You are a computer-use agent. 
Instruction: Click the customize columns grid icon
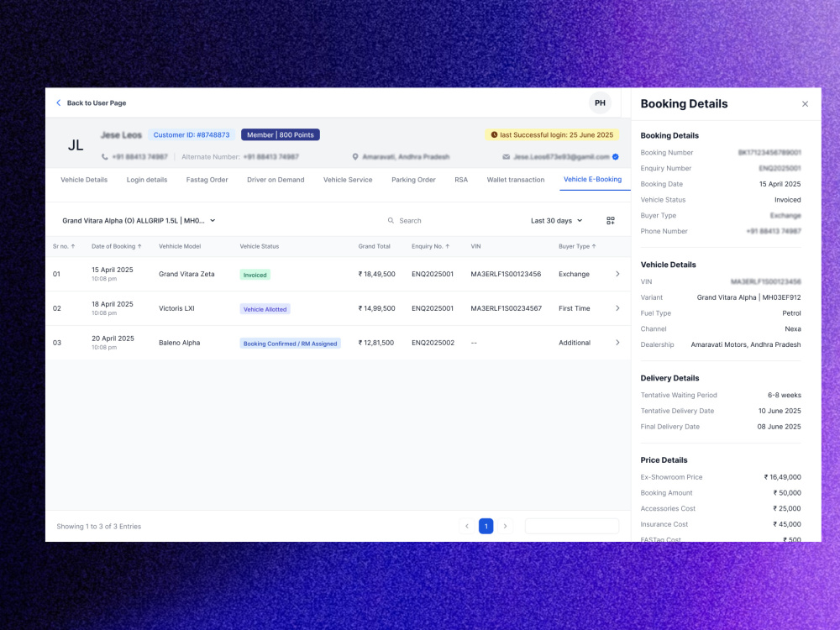pyautogui.click(x=610, y=221)
